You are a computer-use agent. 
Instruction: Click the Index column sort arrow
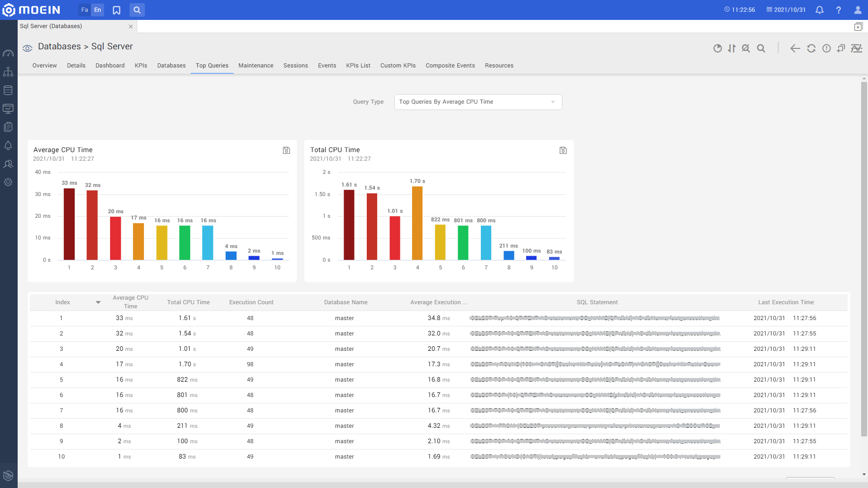(x=98, y=302)
